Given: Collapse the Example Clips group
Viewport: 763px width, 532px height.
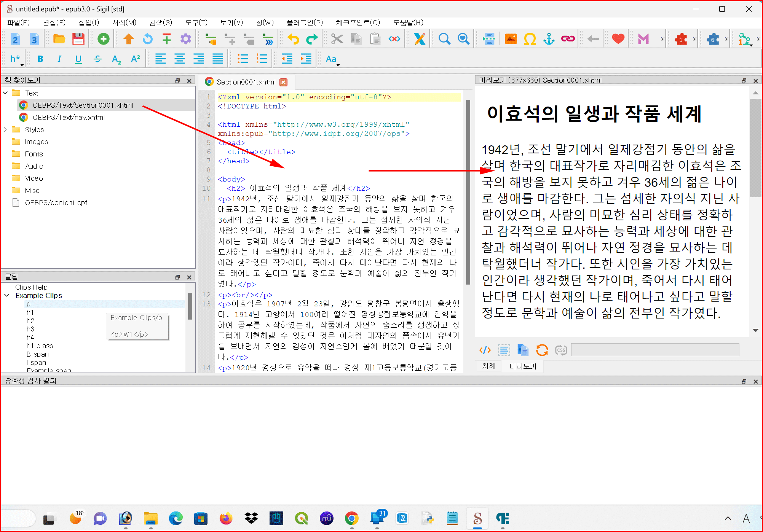Looking at the screenshot, I should (x=7, y=295).
